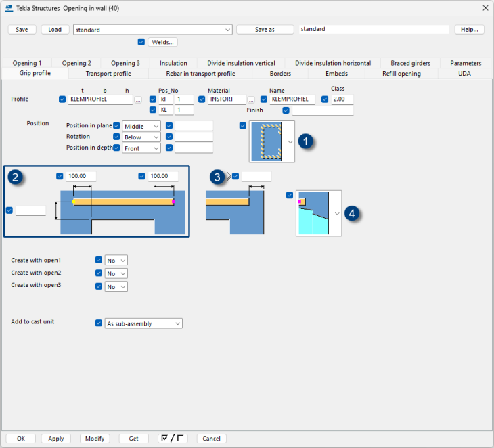
Task: Open the profile browse ellipsis button
Action: click(x=138, y=99)
